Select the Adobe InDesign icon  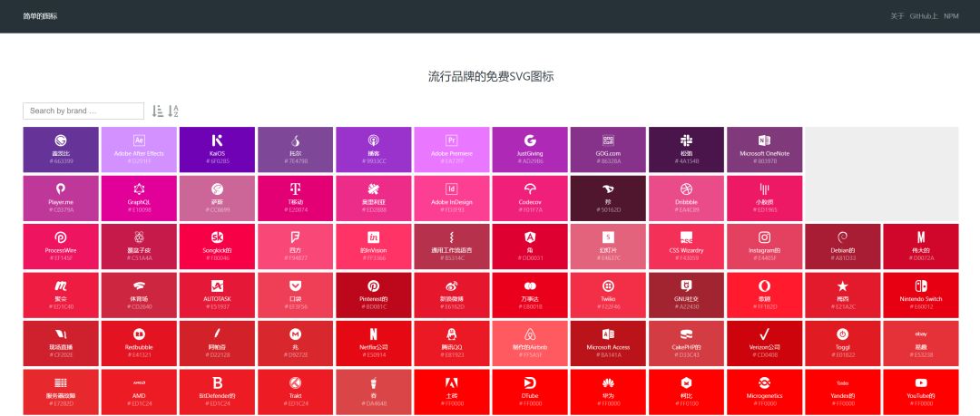(x=451, y=198)
